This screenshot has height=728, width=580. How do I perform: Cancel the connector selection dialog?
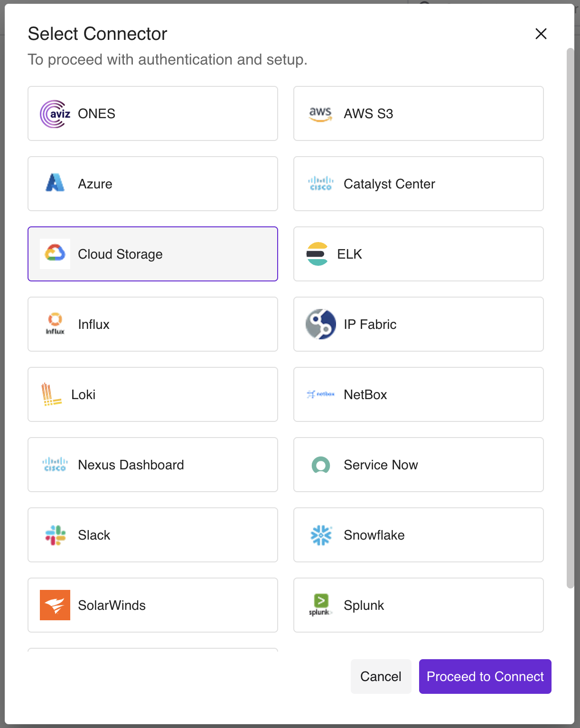pyautogui.click(x=381, y=676)
